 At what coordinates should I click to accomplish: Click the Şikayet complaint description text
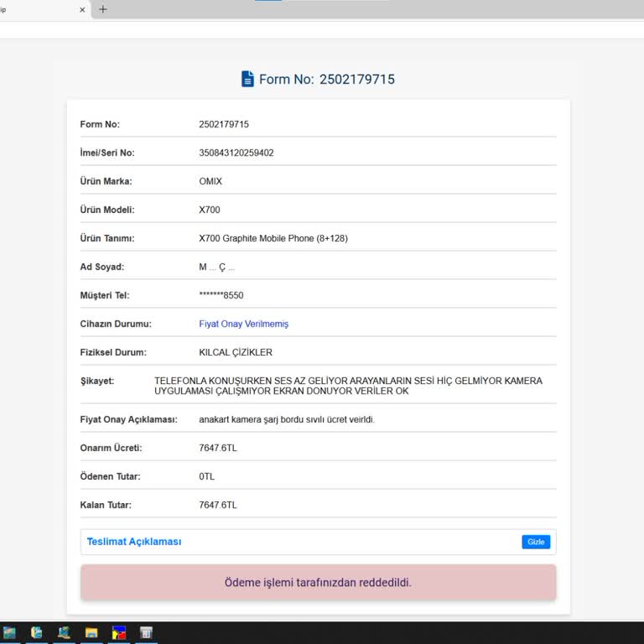[x=348, y=386]
